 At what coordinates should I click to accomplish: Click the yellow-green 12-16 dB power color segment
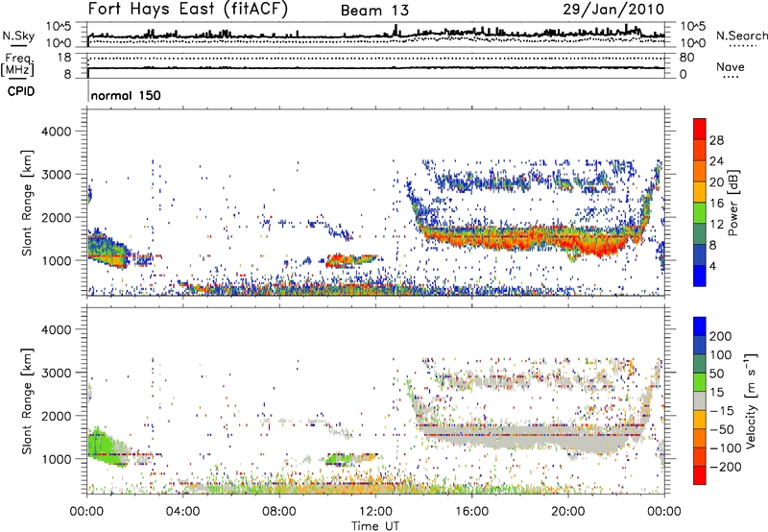click(700, 213)
